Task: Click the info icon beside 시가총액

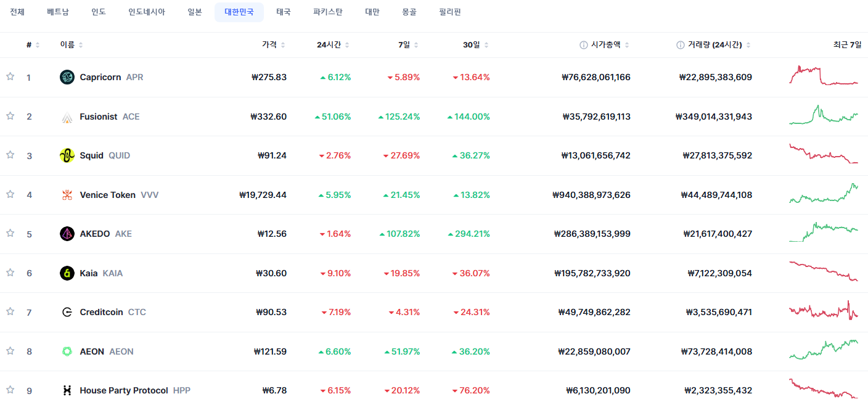Action: pos(583,45)
